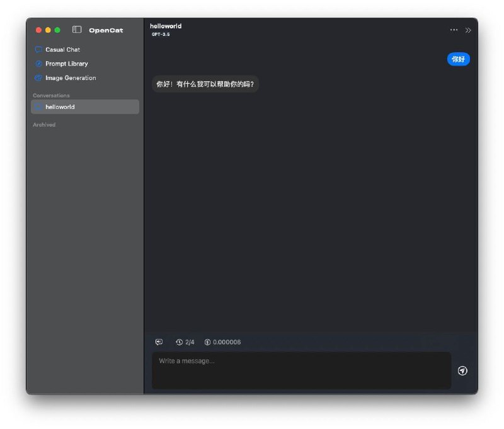Select Image Generation in the sidebar
Screen dimensions: 504x429
click(x=69, y=77)
